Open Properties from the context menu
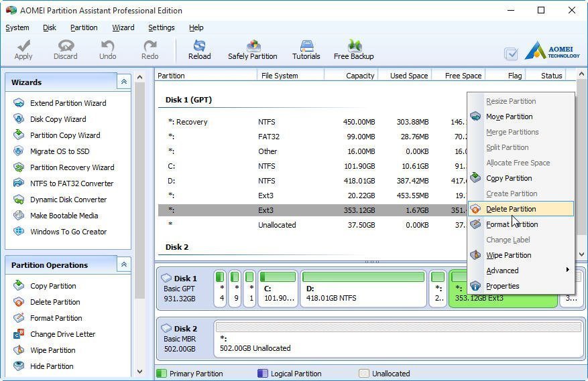Screen dimensions: 588x381 pyautogui.click(x=521, y=286)
